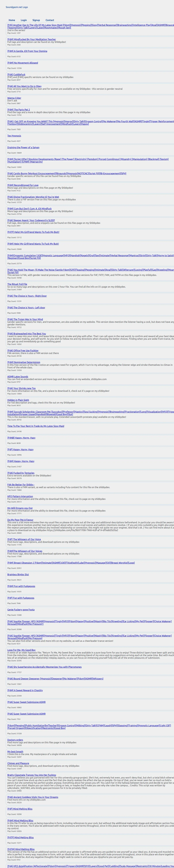Image resolution: width=174 pixels, height=868 pixels.
Task: Open '[F4TM] Mind Melting Bliss'
Action: pyautogui.click(x=21, y=849)
